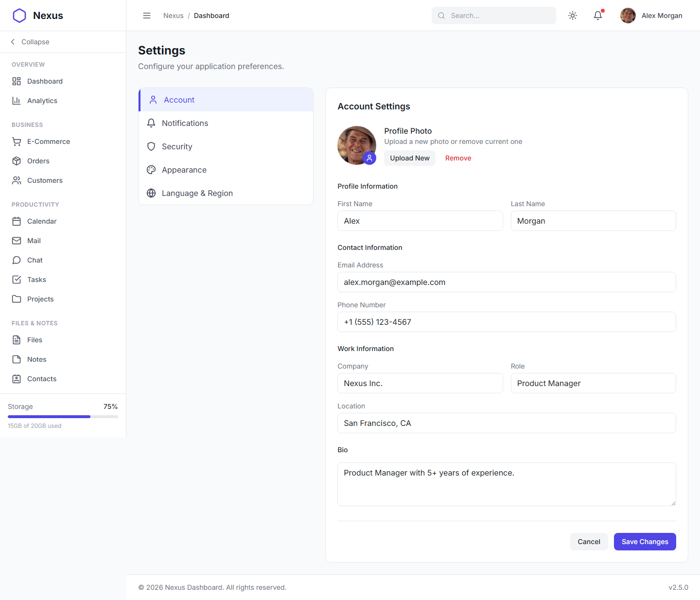The image size is (700, 600).
Task: Open Tasks from the sidebar
Action: [63, 280]
